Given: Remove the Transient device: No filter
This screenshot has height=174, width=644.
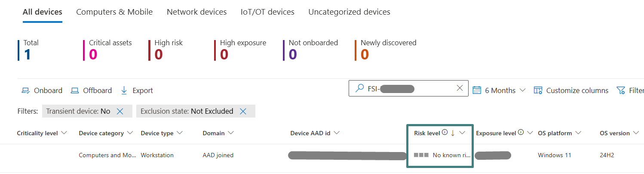Looking at the screenshot, I should [x=120, y=111].
